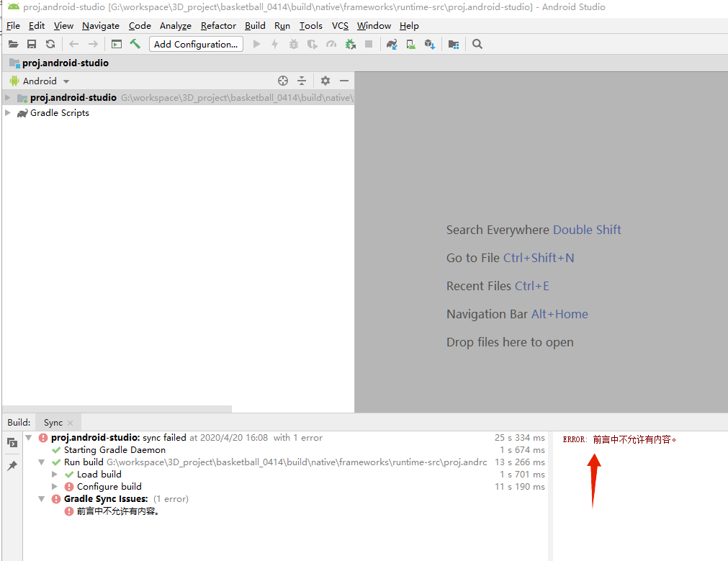The image size is (728, 561).
Task: Close the Sync tab
Action: pos(70,423)
